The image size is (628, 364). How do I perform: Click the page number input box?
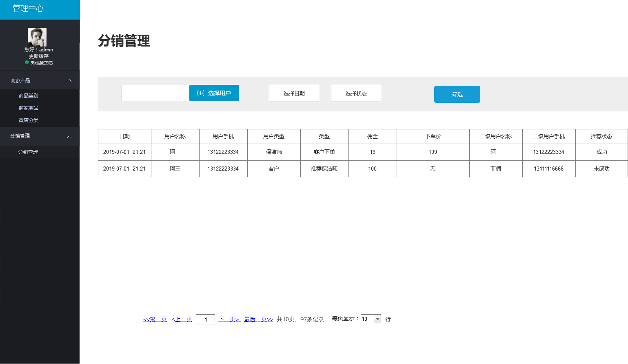coord(205,319)
